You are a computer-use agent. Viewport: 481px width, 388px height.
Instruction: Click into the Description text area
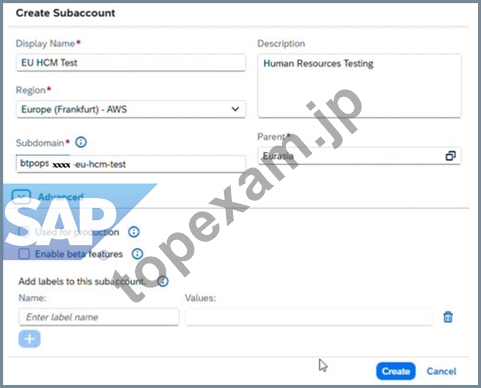click(x=360, y=86)
